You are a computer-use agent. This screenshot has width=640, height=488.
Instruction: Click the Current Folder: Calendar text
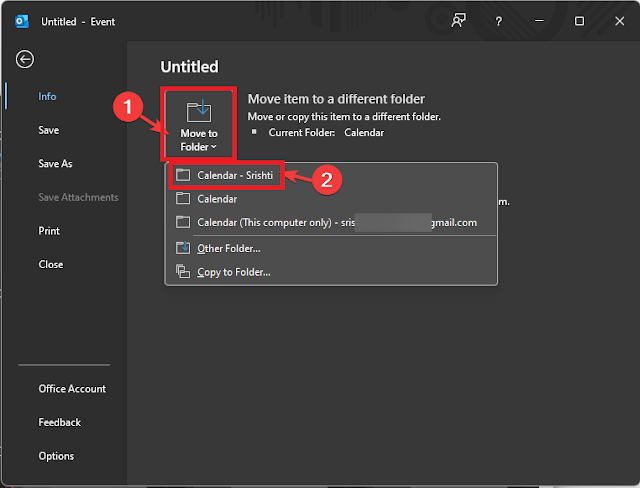326,133
